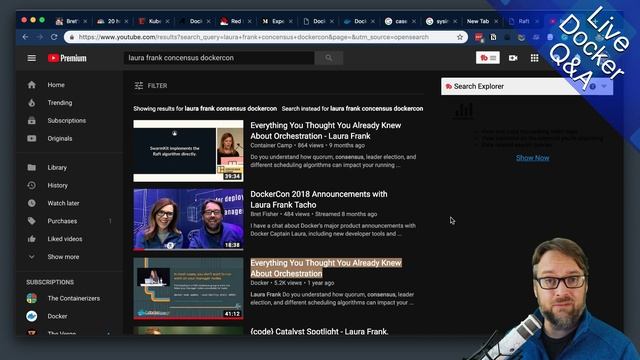Open Trending in sidebar

pos(60,103)
